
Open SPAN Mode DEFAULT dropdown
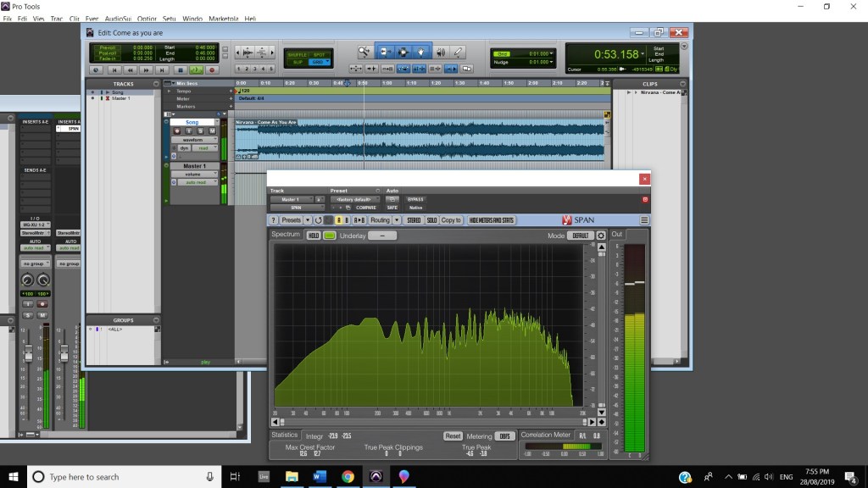pyautogui.click(x=580, y=236)
